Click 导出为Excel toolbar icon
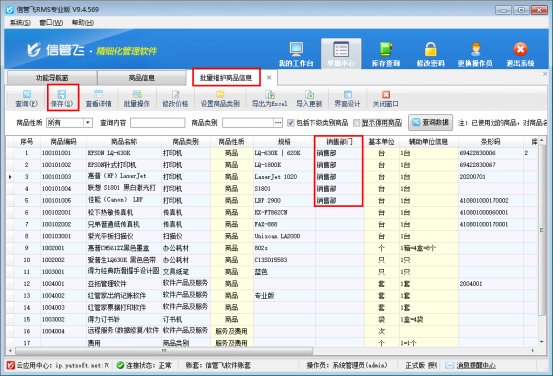 pos(270,94)
